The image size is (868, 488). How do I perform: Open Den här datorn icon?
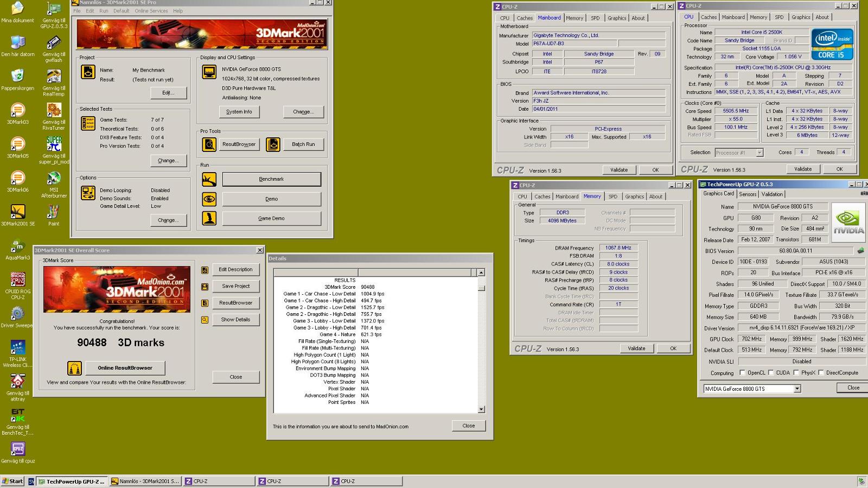click(18, 46)
